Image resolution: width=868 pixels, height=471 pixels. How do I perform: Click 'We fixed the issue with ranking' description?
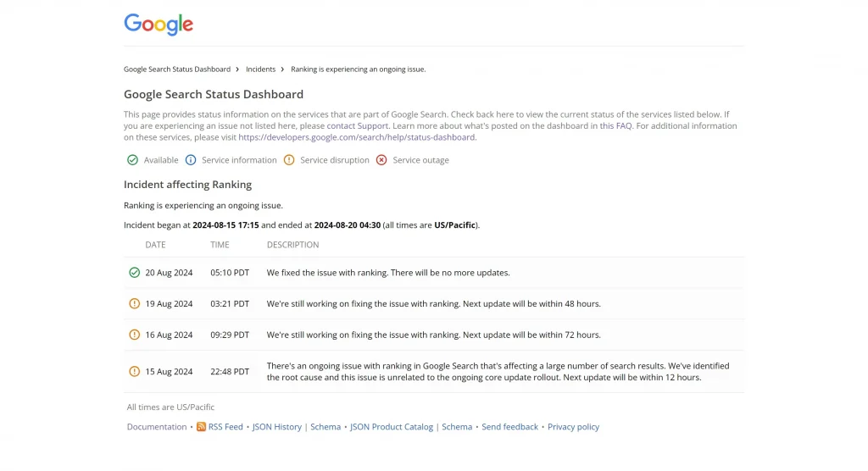click(x=388, y=272)
